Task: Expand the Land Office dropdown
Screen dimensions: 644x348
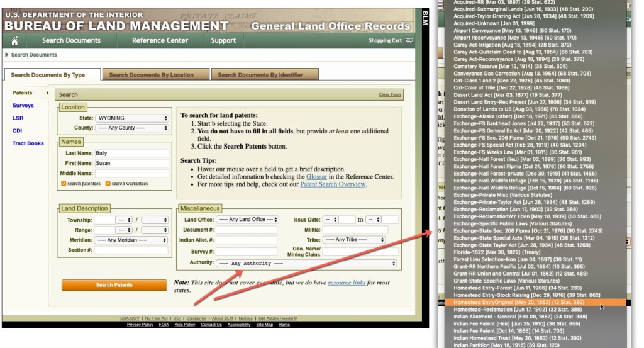Action: [x=247, y=220]
